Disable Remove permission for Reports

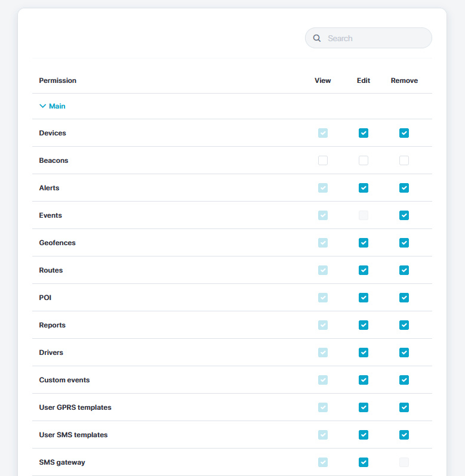(x=404, y=325)
